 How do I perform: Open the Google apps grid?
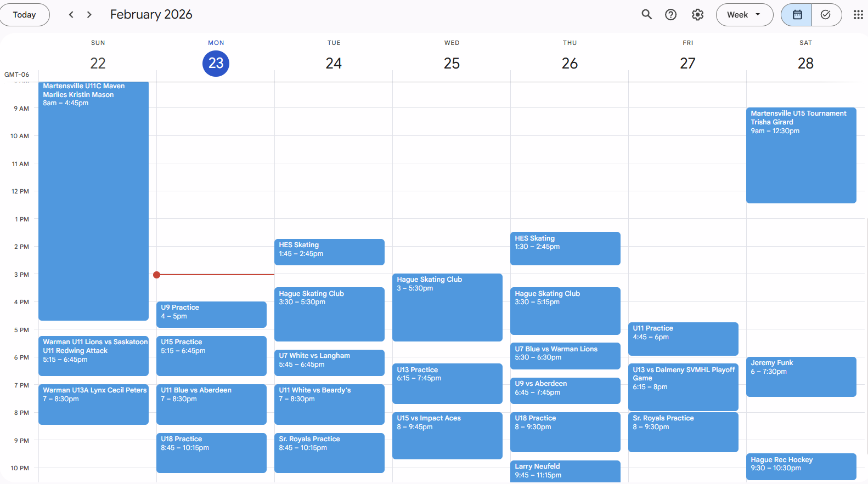858,15
